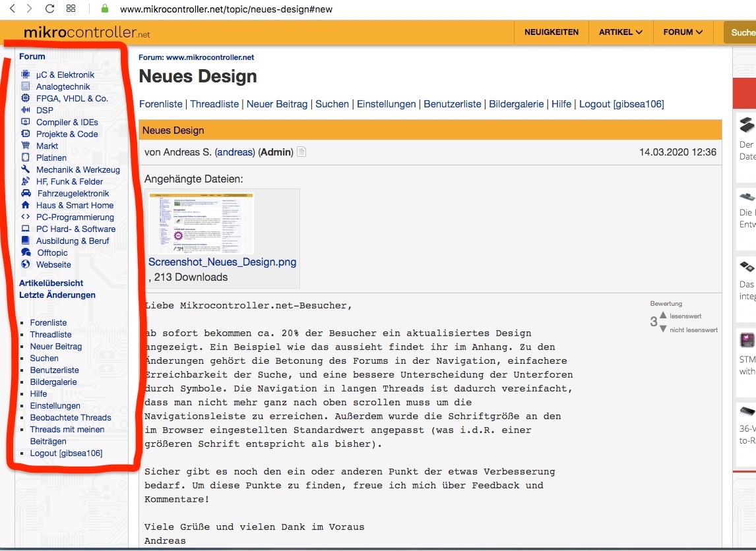Click the PC-Programmierung code brackets icon
This screenshot has height=551, width=756.
coord(26,217)
